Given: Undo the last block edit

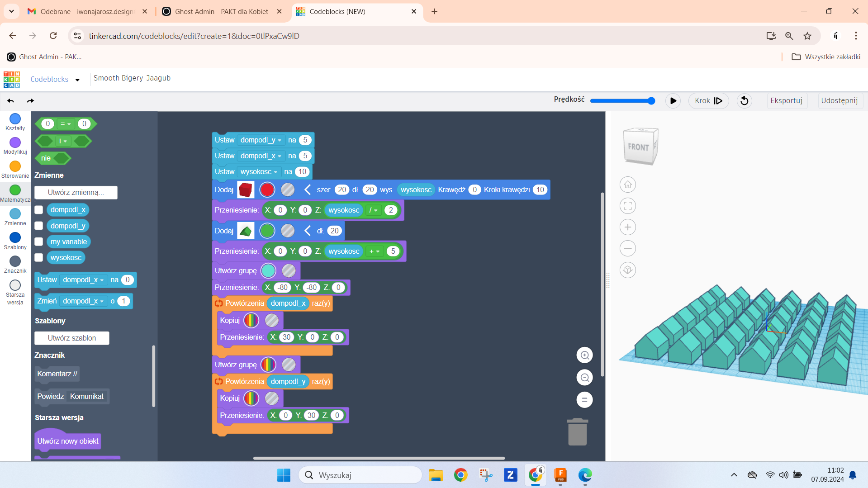Looking at the screenshot, I should point(11,101).
